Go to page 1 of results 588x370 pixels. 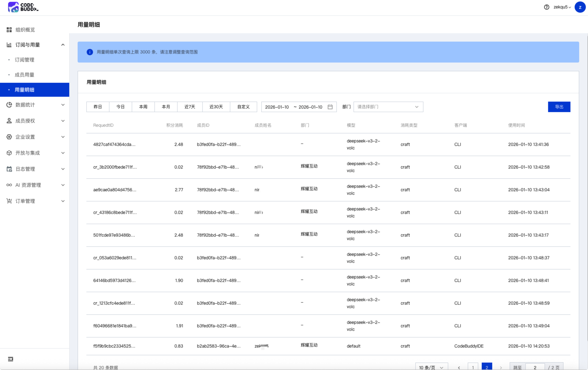[473, 367]
